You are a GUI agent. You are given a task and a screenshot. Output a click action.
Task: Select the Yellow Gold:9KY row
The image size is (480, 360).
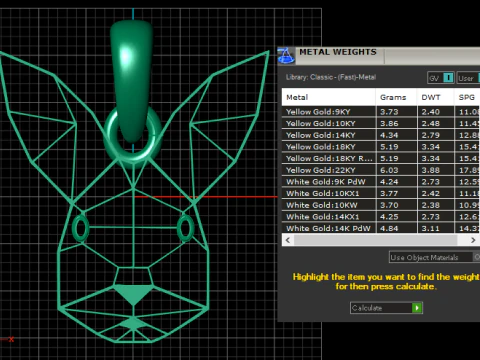[381, 112]
